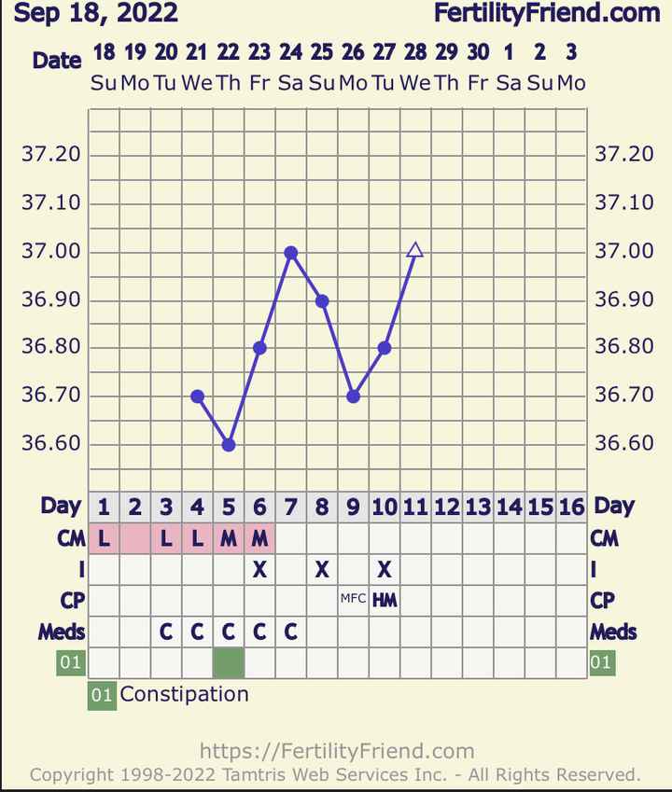Select the Saturday Sep 24 peak temperature dot
This screenshot has height=792, width=672.
click(x=291, y=252)
